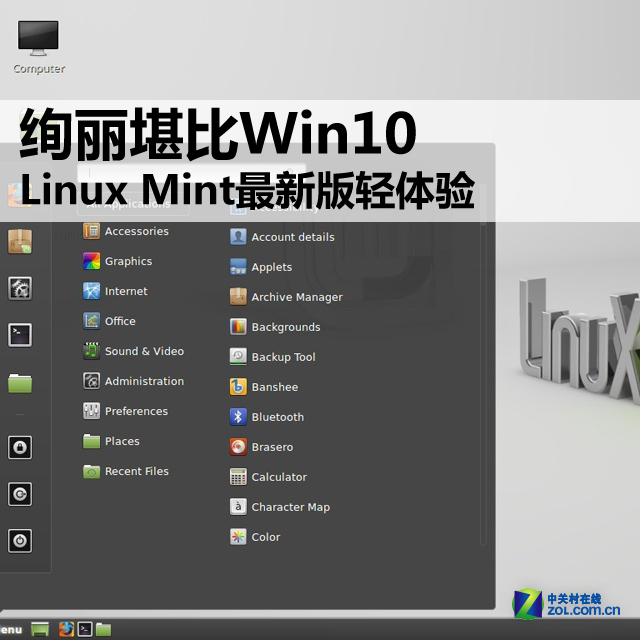Screen dimensions: 640x640
Task: Launch Backgrounds settings
Action: point(276,327)
